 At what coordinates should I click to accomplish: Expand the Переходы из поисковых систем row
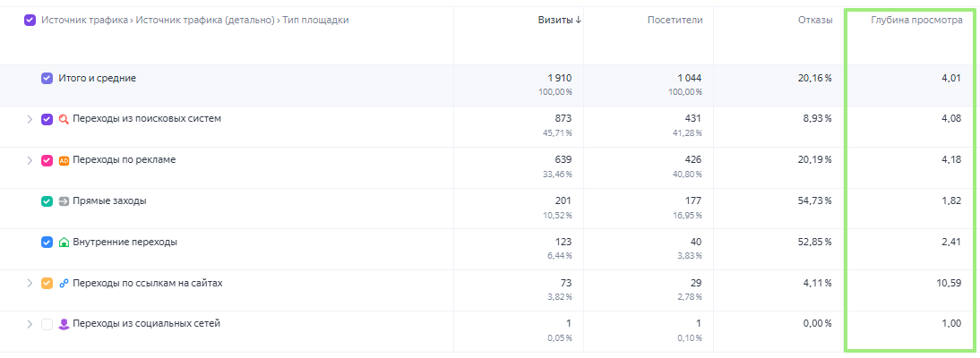pyautogui.click(x=30, y=119)
